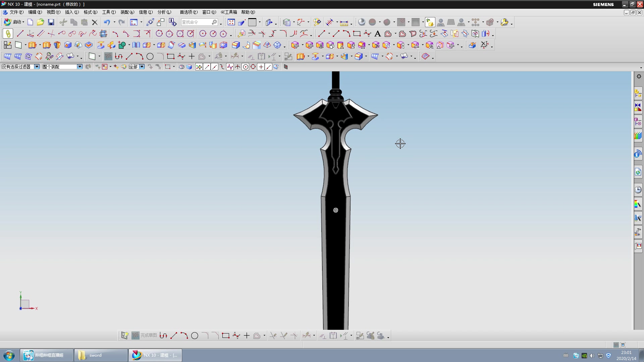Click the Fit view icon
The image size is (644, 362).
pos(231,22)
